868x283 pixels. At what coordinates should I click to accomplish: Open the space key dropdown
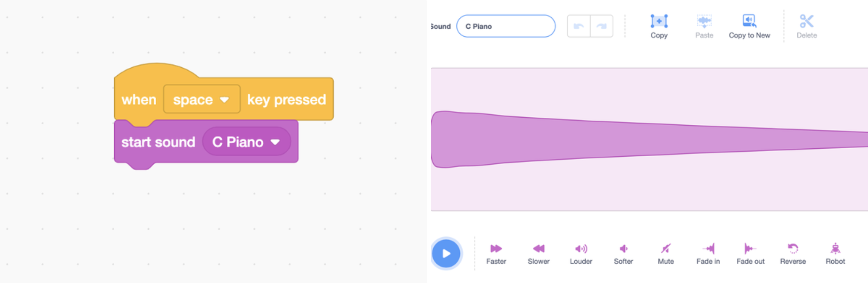[202, 99]
